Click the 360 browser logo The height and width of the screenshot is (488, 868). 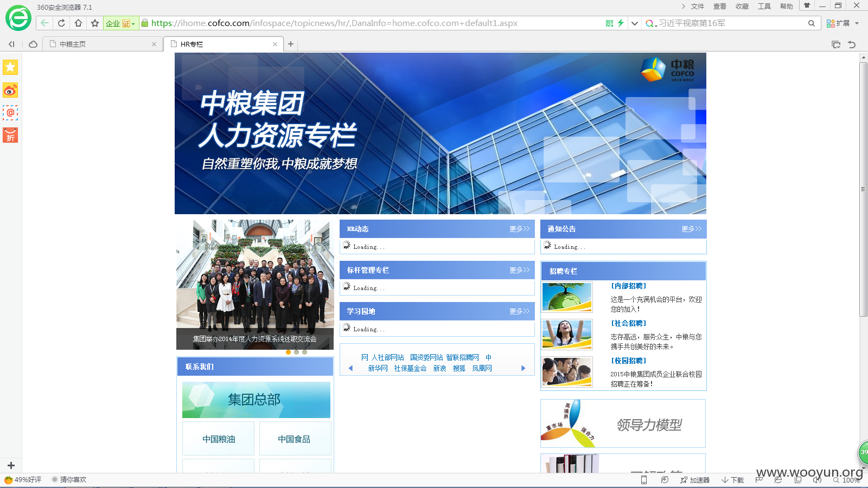click(18, 18)
